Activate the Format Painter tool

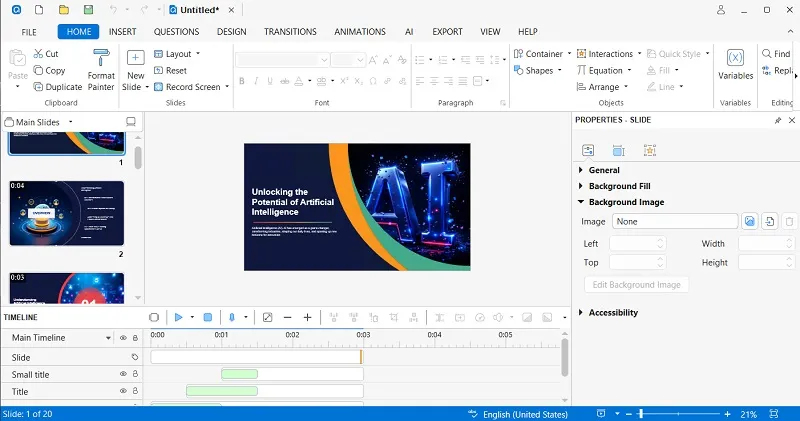[x=101, y=70]
